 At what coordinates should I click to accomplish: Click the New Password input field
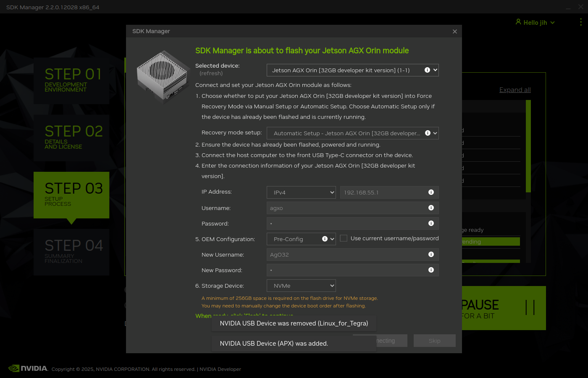(353, 270)
